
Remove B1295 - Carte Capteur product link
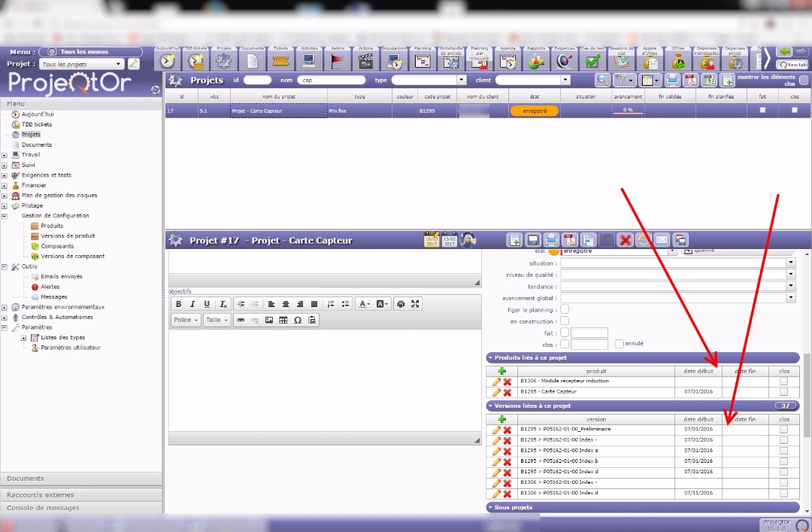[x=507, y=393]
